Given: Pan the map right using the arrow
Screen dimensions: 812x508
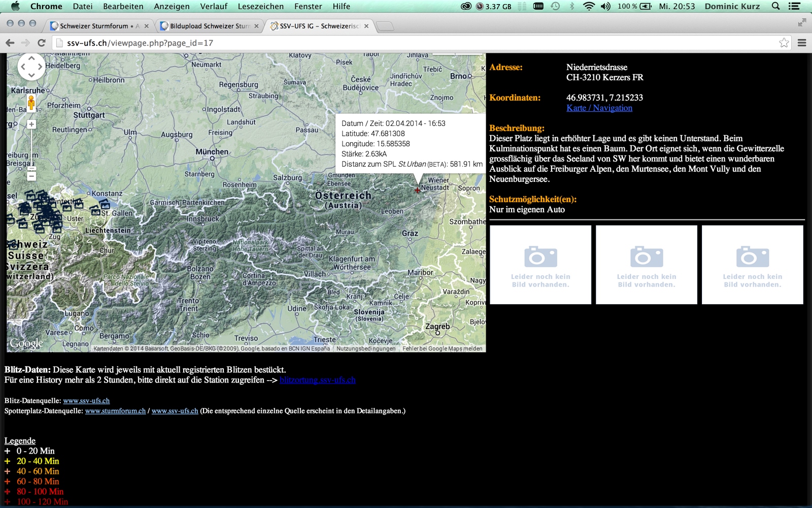Looking at the screenshot, I should (x=40, y=67).
